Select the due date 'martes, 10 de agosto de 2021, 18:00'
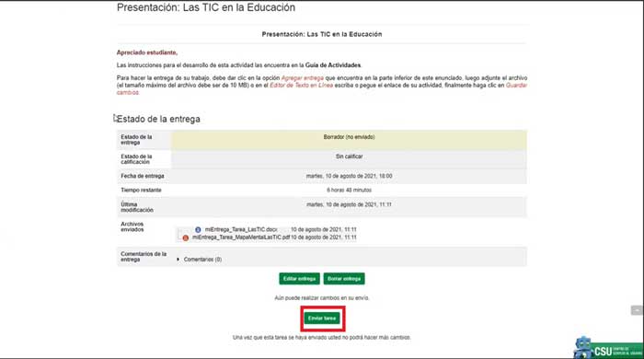 pyautogui.click(x=349, y=176)
